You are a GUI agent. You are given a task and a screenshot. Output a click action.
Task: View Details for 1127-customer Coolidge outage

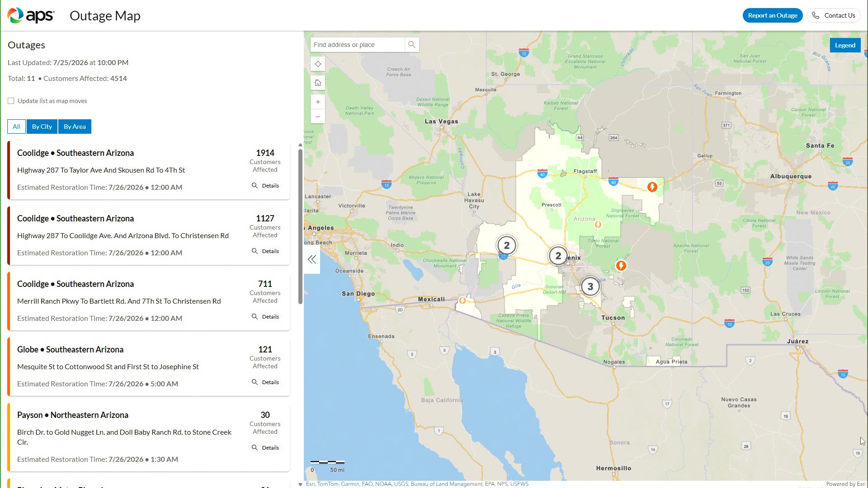[x=265, y=251]
